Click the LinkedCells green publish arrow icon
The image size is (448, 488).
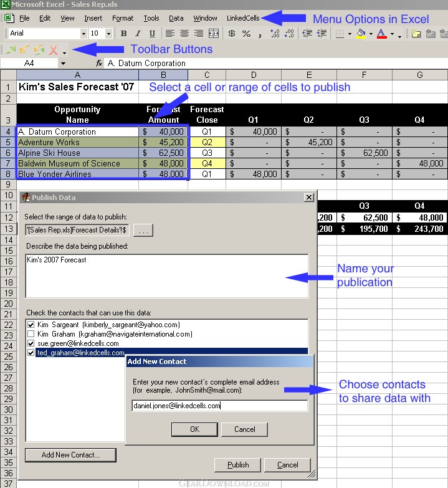pos(11,49)
